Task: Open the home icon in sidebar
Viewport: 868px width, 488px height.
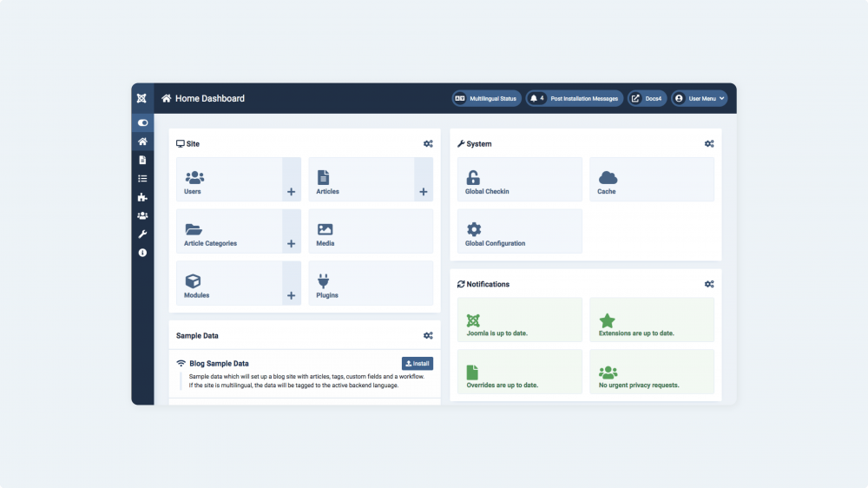Action: pyautogui.click(x=142, y=142)
